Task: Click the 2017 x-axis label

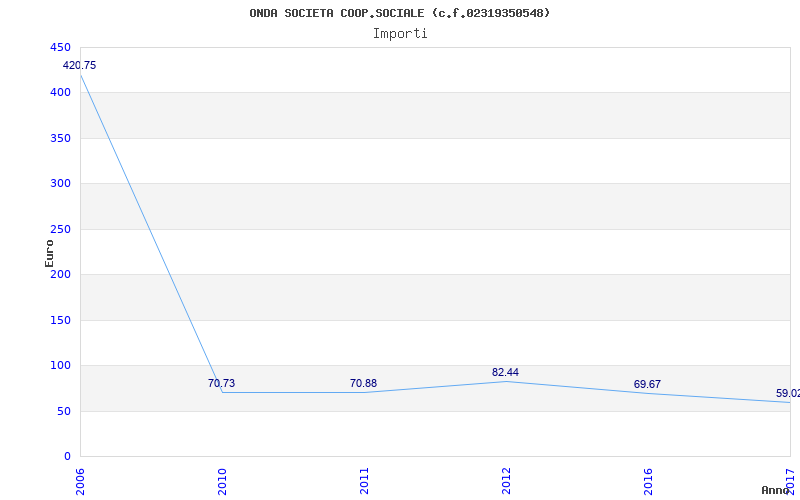Action: point(790,482)
